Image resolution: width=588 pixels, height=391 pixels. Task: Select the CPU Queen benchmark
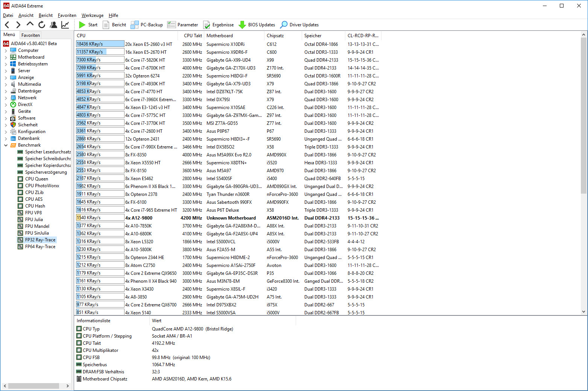[36, 179]
